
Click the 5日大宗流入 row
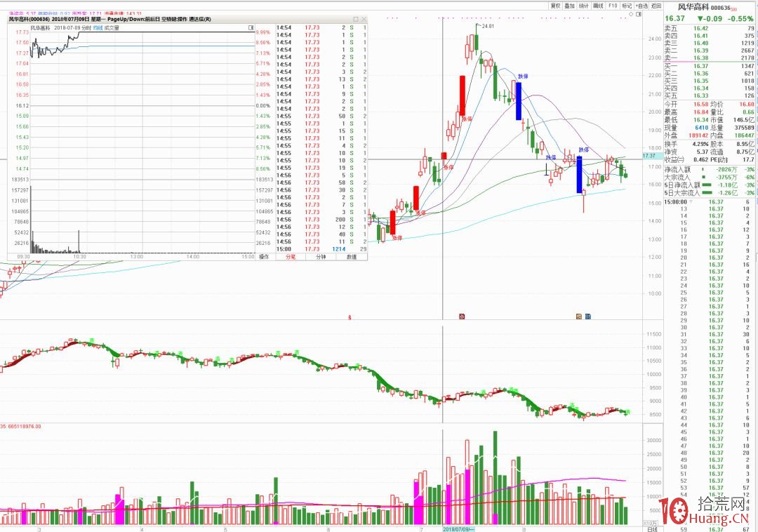tap(709, 193)
